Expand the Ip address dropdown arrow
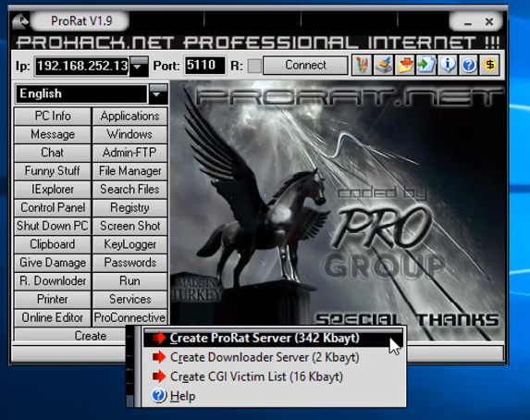Image resolution: width=530 pixels, height=420 pixels. [139, 66]
